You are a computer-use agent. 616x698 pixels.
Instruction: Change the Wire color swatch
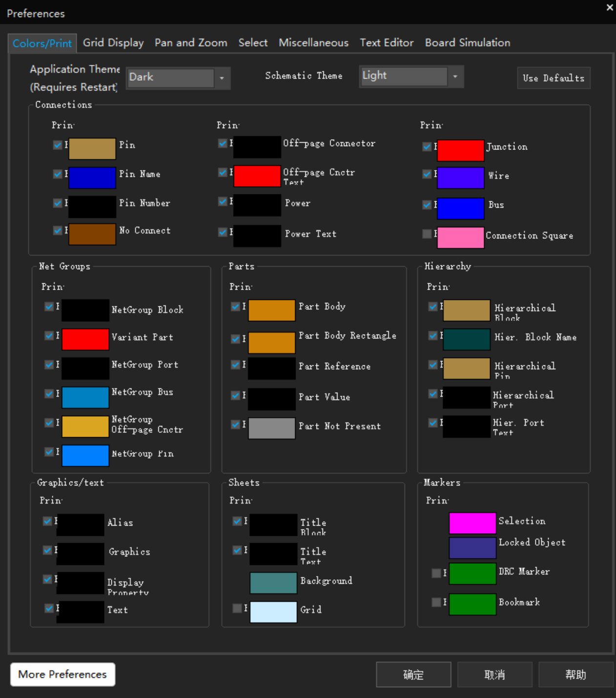click(460, 178)
